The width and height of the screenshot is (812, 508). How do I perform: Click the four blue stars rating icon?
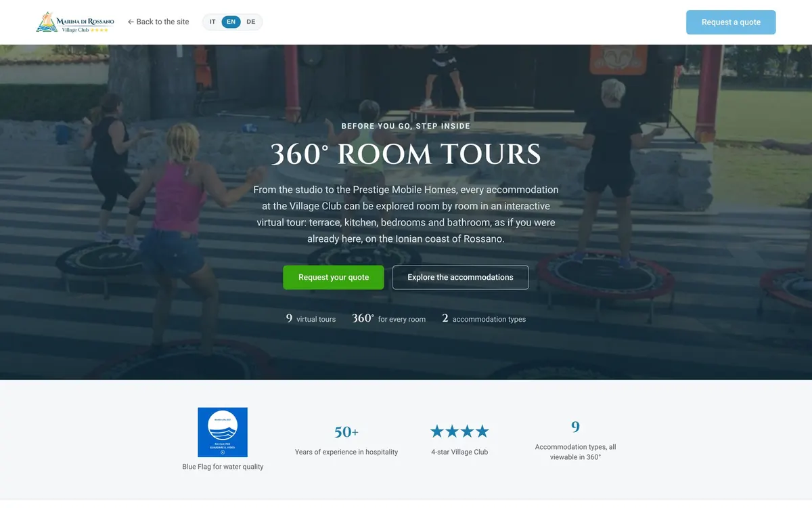click(x=459, y=431)
